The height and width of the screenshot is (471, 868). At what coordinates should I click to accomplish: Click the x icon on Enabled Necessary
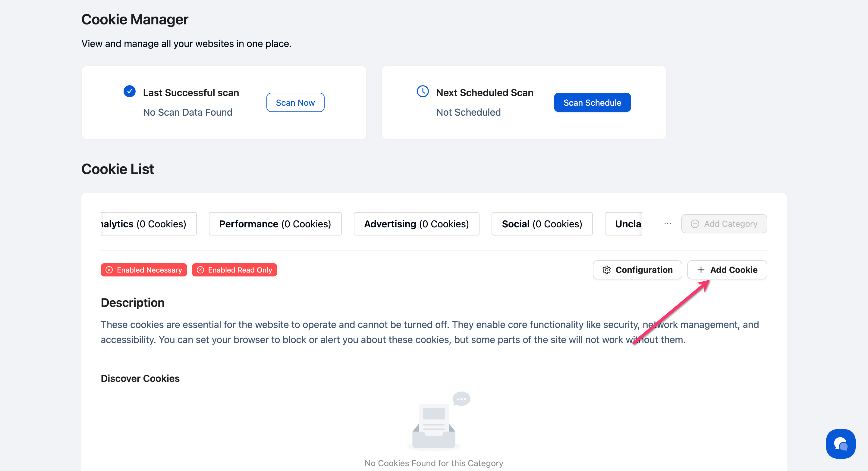(109, 270)
